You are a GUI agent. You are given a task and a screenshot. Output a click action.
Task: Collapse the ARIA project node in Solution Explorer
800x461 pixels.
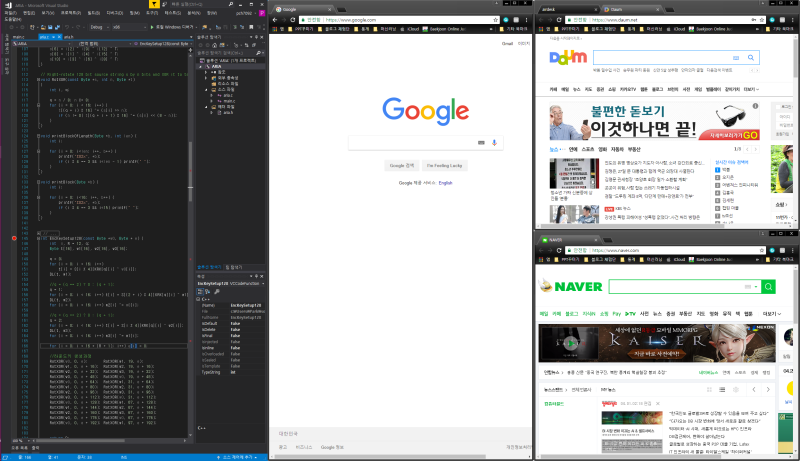[201, 66]
